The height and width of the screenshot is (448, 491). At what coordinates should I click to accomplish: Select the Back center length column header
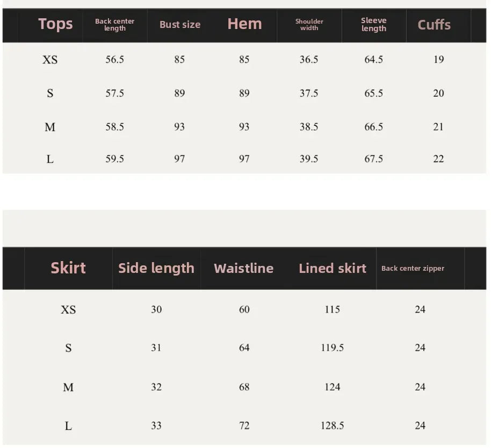114,25
